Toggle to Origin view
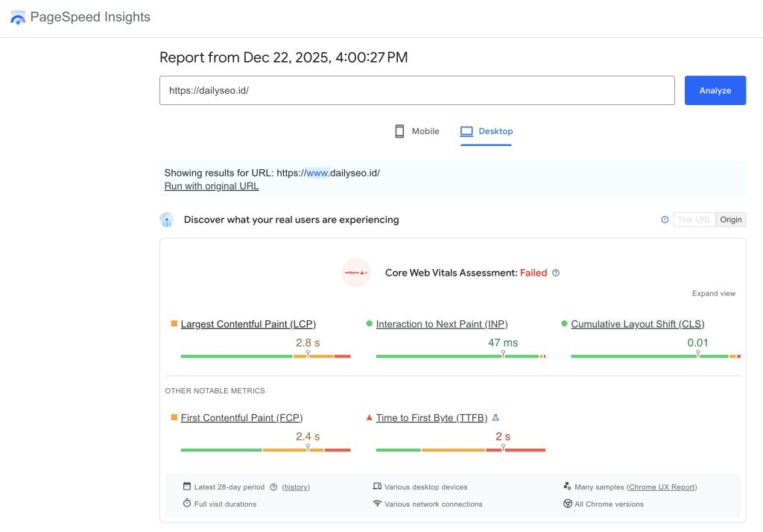 [x=730, y=220]
